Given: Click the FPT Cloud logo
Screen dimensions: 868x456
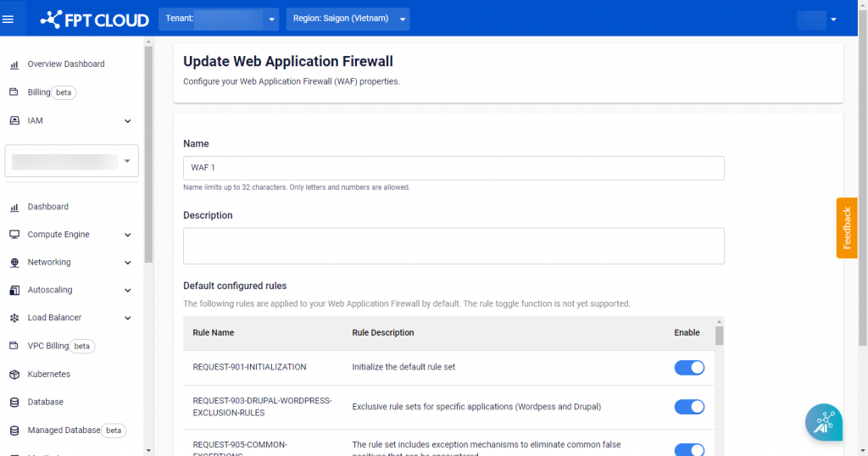Looking at the screenshot, I should point(95,19).
